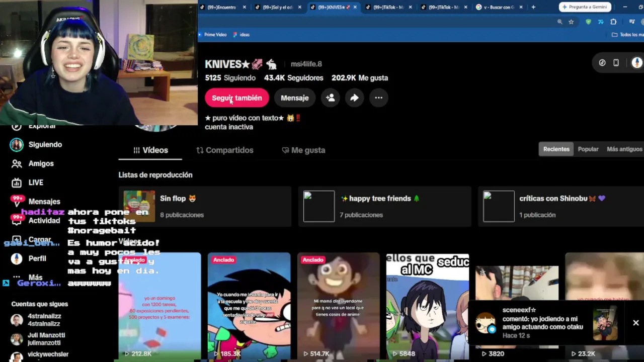Click the Mensaje button

(295, 98)
